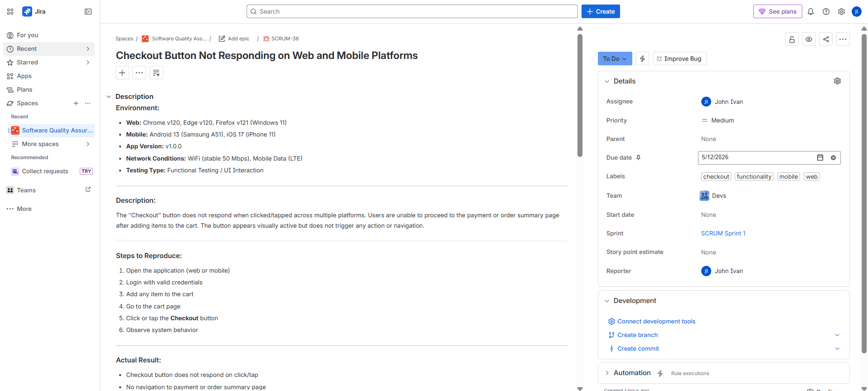868x391 pixels.
Task: Click Create branch link
Action: click(x=637, y=335)
